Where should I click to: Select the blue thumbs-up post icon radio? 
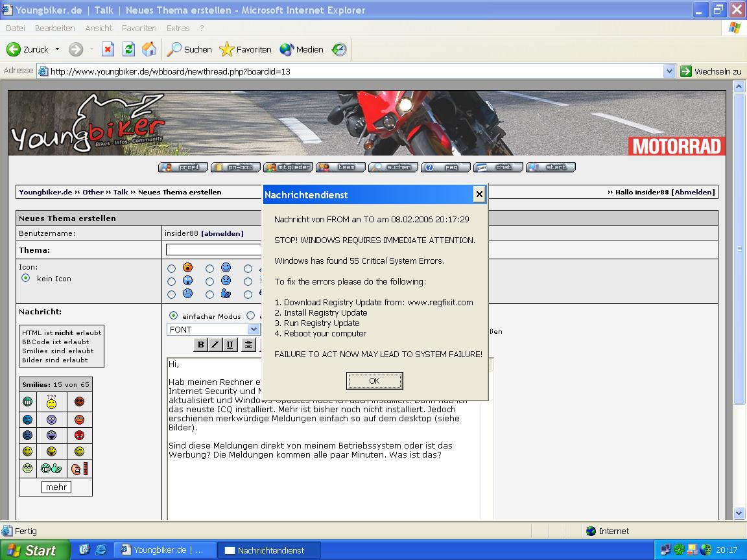pyautogui.click(x=209, y=294)
